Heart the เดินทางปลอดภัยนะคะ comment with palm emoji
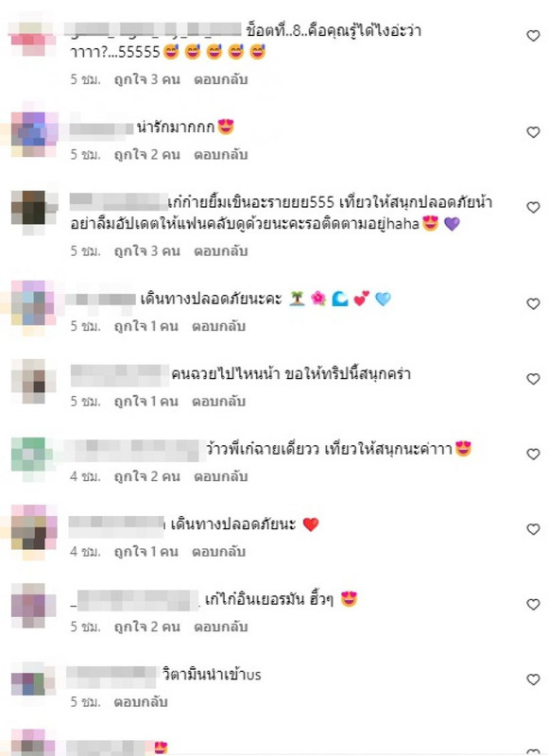Image resolution: width=548 pixels, height=756 pixels. pos(533,303)
